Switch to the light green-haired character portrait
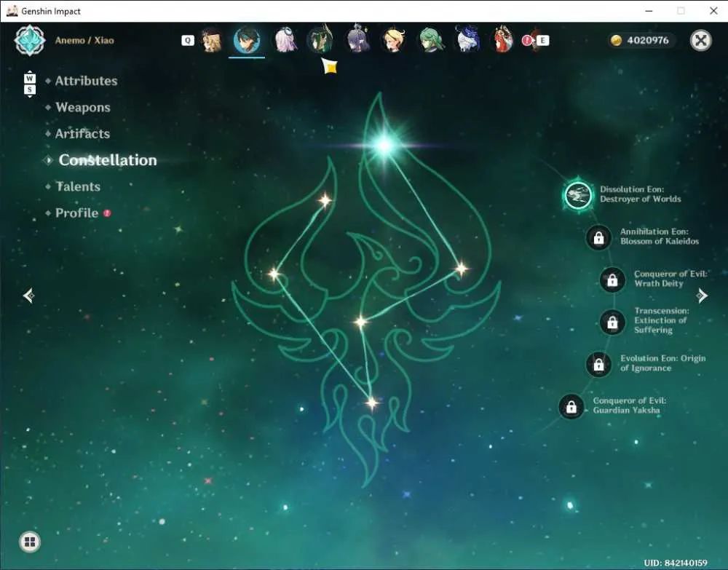Image resolution: width=728 pixels, height=570 pixels. click(431, 40)
